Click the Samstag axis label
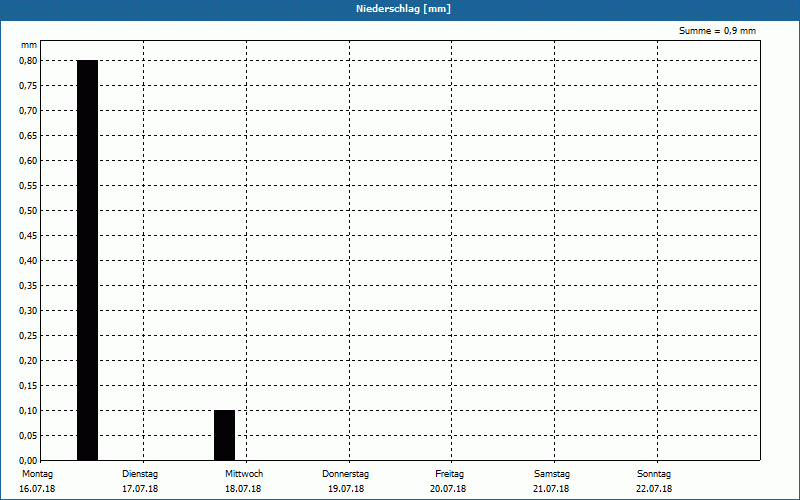 (x=552, y=474)
